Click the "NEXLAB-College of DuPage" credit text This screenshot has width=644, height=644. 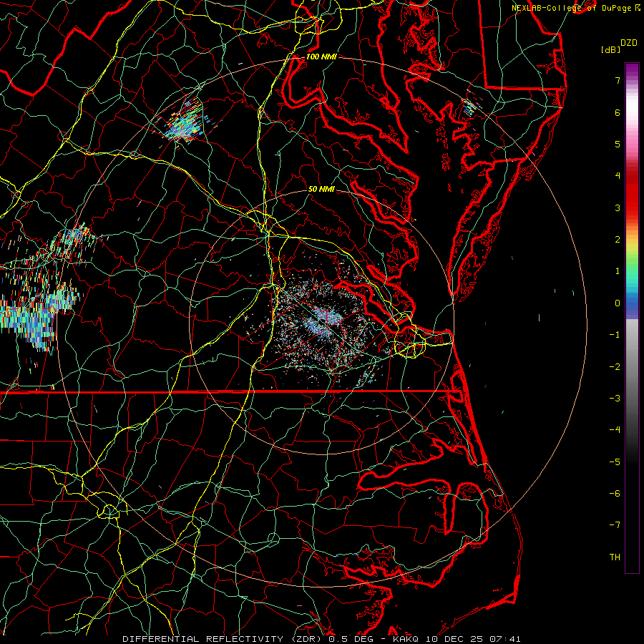point(571,8)
